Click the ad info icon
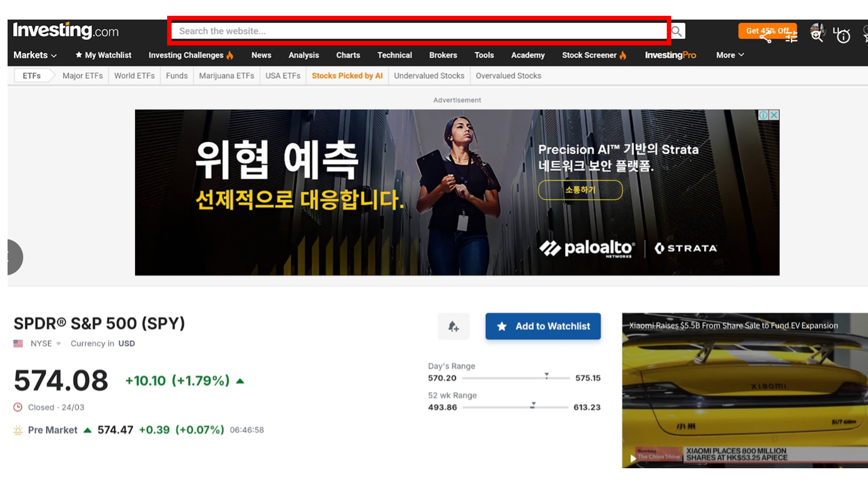This screenshot has height=484, width=868. click(x=763, y=115)
